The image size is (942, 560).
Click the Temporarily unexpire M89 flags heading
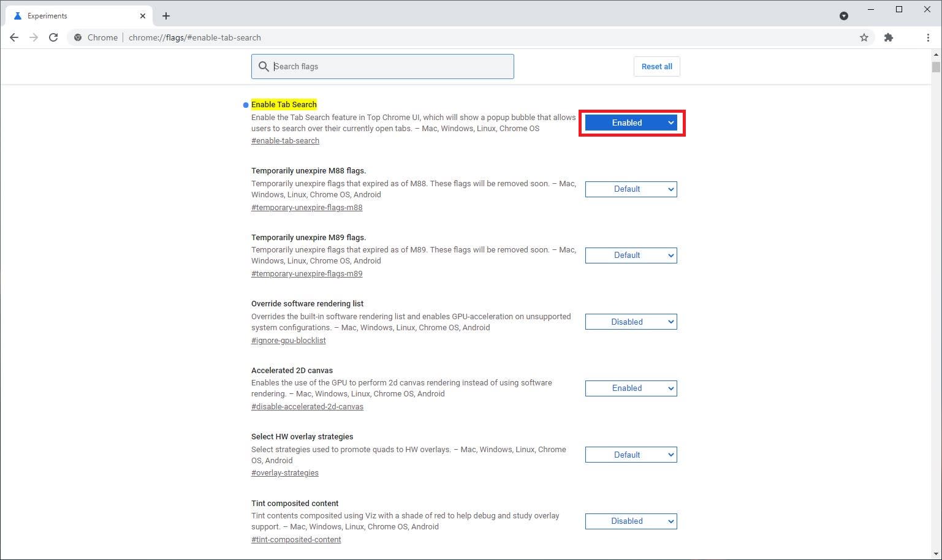point(308,238)
